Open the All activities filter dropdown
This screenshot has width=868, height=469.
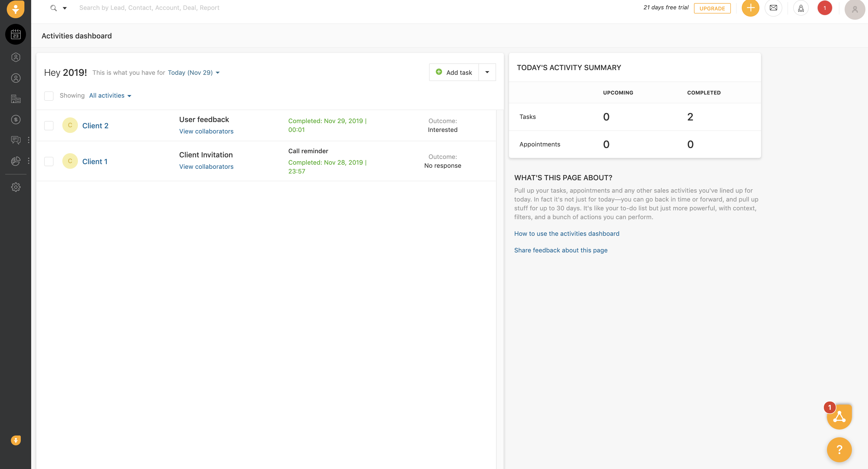[110, 95]
